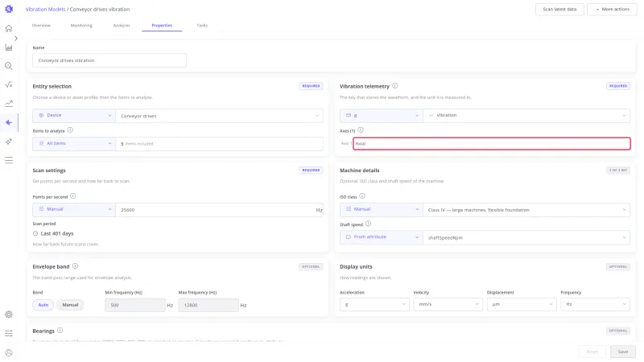Click the Save button

(622, 352)
